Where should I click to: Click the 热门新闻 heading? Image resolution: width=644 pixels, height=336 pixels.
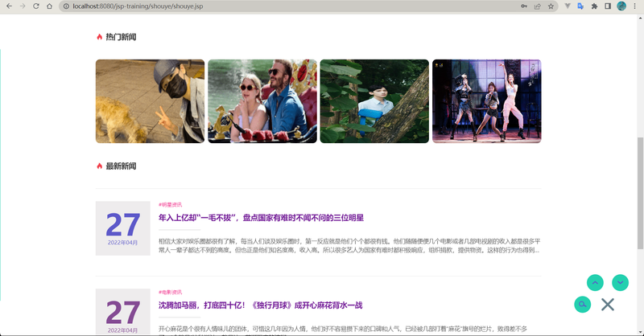pos(122,37)
